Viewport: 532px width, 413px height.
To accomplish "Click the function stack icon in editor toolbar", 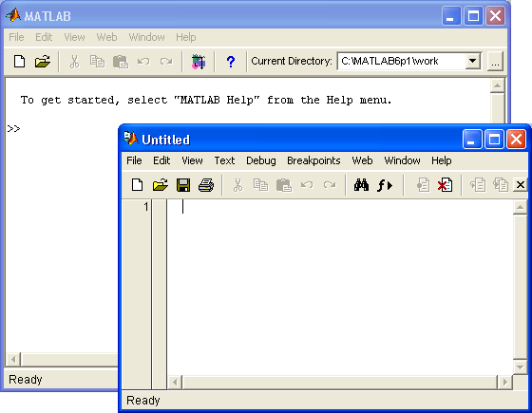I will click(x=385, y=185).
